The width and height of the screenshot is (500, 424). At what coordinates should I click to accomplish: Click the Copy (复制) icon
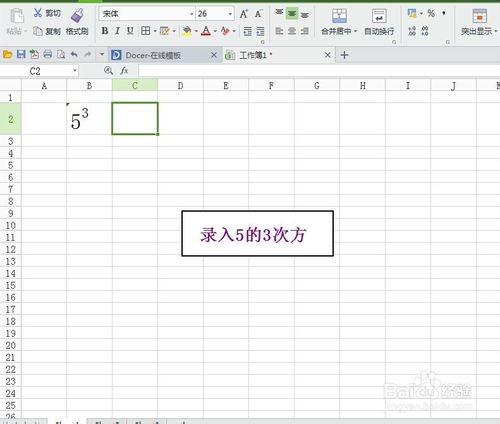[x=38, y=31]
